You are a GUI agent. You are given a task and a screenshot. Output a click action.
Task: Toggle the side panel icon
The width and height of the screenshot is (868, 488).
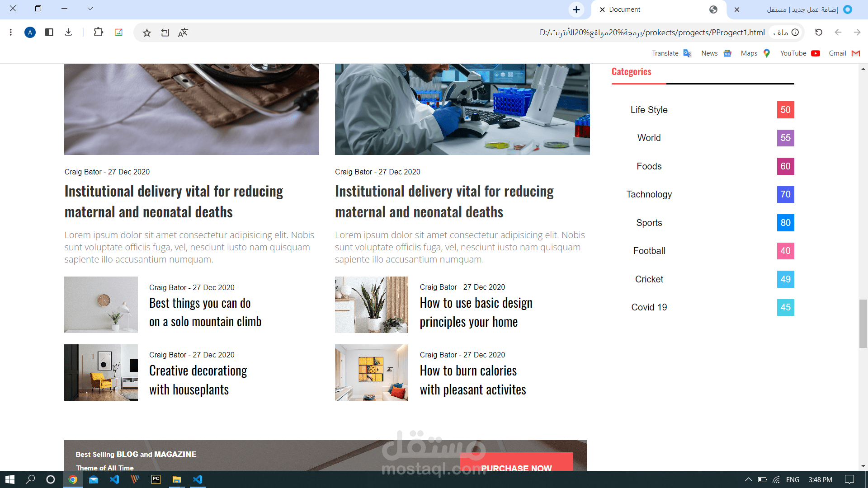[49, 33]
